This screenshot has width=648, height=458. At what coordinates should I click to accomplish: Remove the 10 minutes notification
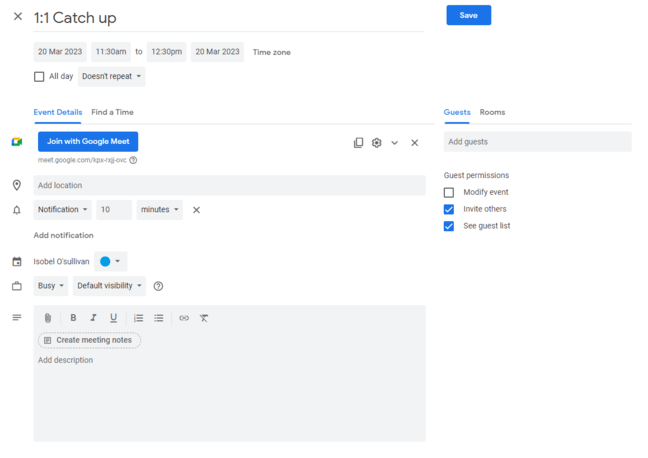(196, 210)
